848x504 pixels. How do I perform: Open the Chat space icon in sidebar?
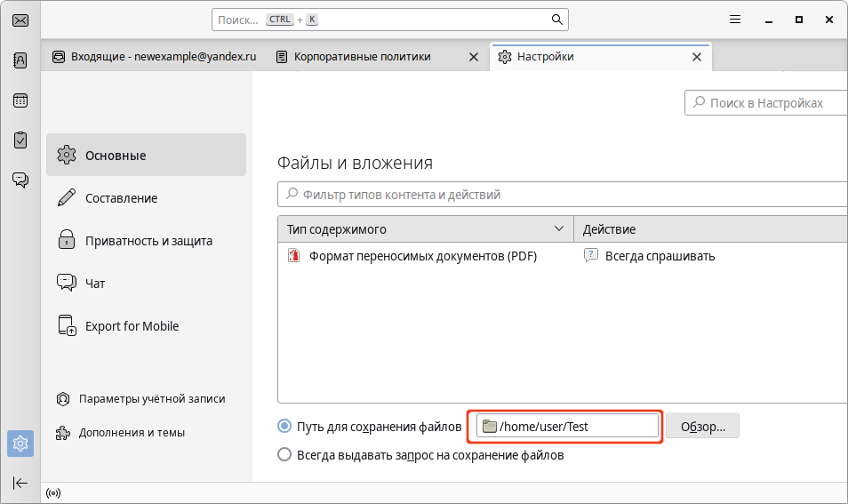pos(20,180)
